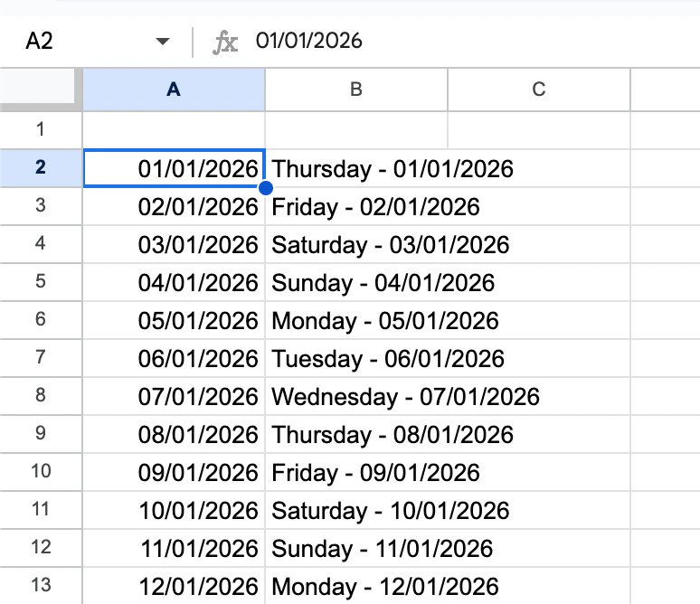Select the column A header
This screenshot has height=604, width=700.
point(174,89)
